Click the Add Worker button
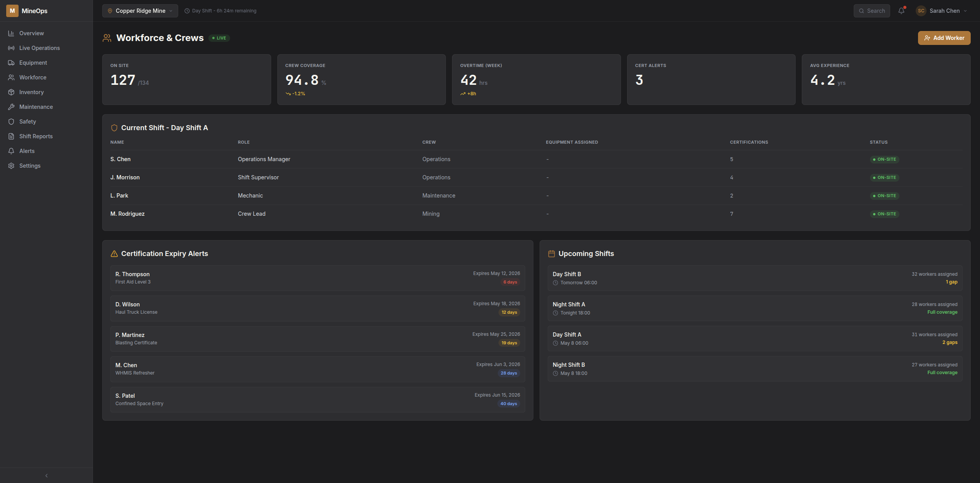Image resolution: width=980 pixels, height=483 pixels. (944, 38)
